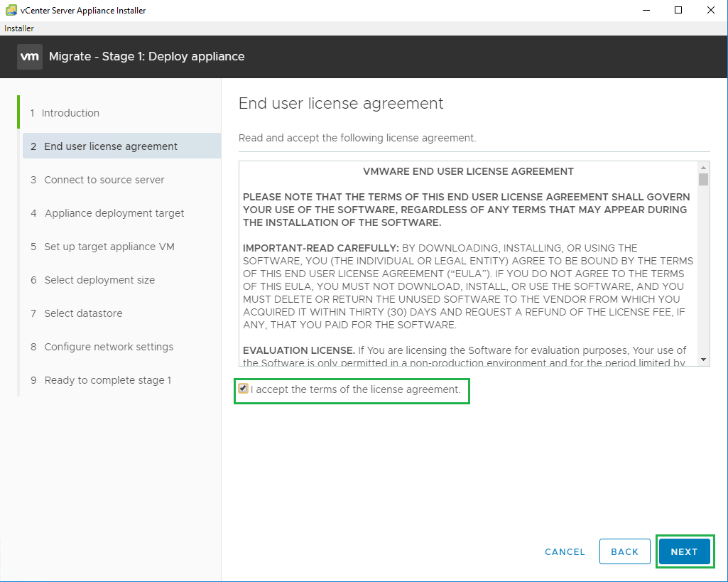Click CANCEL to abort the migration

click(x=565, y=551)
